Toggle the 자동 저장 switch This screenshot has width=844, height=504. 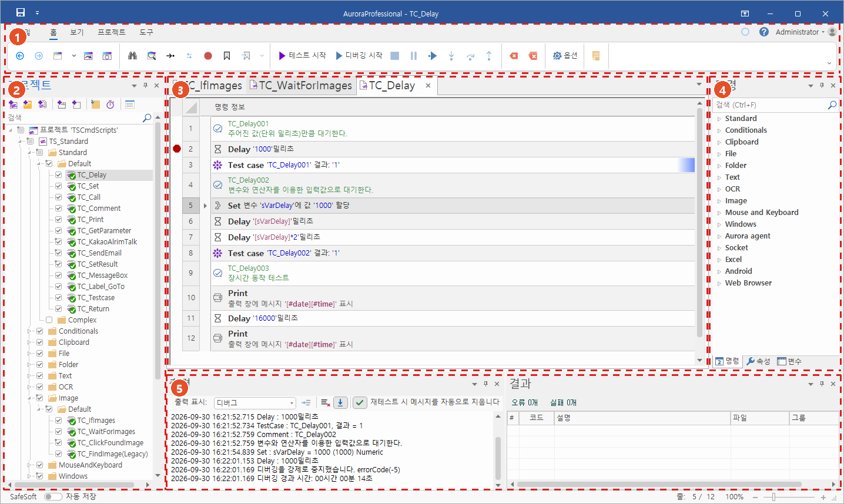(x=53, y=497)
